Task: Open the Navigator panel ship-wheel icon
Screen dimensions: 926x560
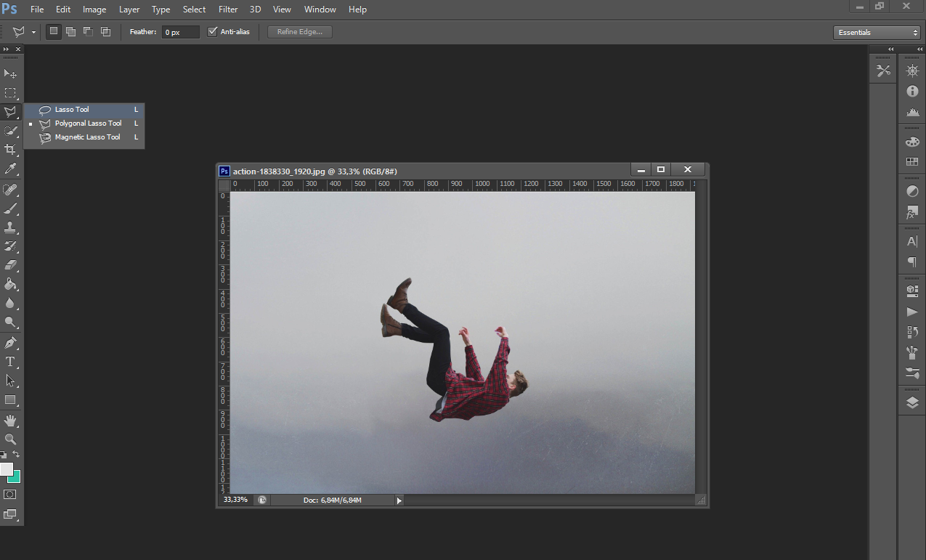Action: [912, 70]
